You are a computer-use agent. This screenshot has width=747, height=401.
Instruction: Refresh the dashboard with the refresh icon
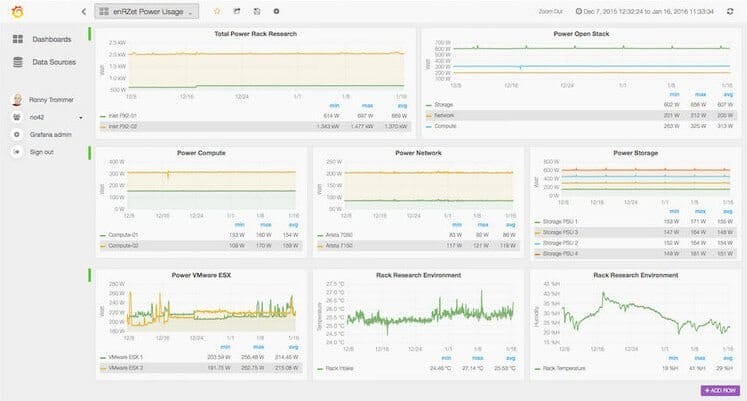(730, 11)
